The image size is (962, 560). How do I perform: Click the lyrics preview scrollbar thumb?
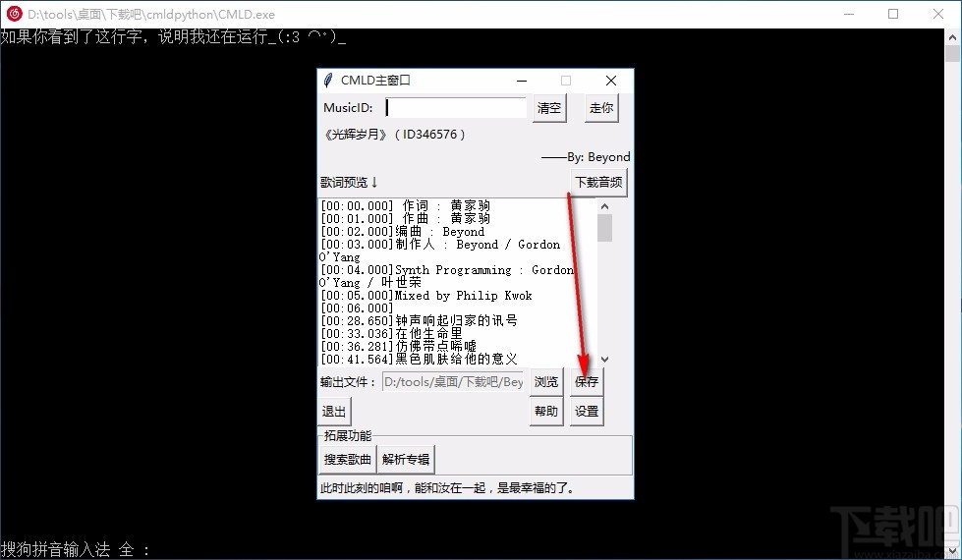pyautogui.click(x=605, y=228)
